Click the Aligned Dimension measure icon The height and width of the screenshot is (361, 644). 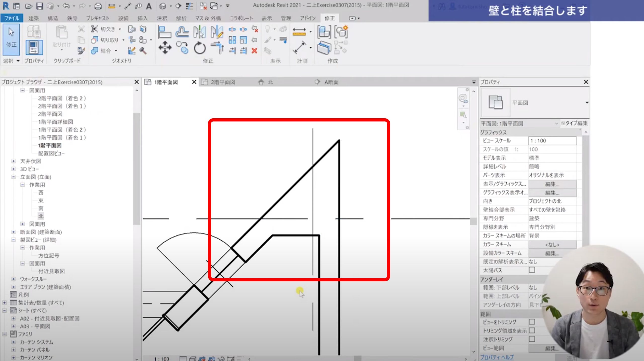coord(299,47)
